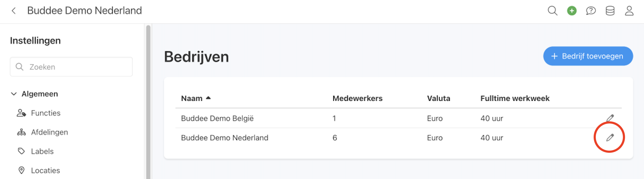This screenshot has height=179, width=644.
Task: Go to Locaties settings
Action: (45, 170)
